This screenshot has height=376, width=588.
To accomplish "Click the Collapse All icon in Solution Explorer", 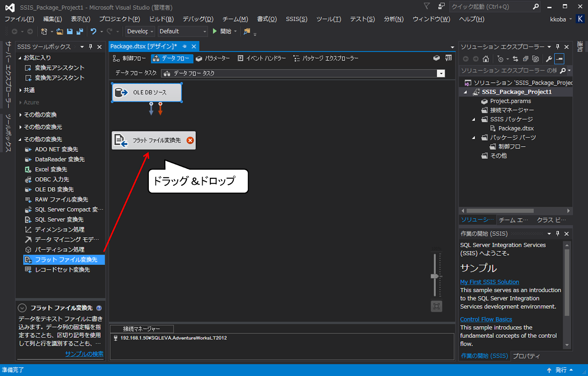I will (526, 59).
